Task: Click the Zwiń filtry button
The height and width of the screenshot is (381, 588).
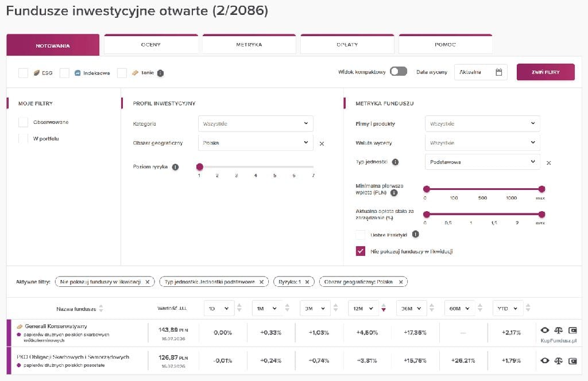Action: (x=546, y=72)
